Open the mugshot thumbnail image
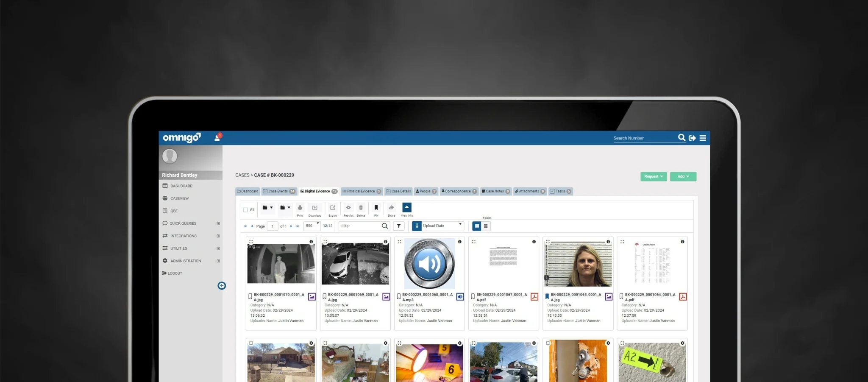Image resolution: width=868 pixels, height=382 pixels. [x=578, y=263]
